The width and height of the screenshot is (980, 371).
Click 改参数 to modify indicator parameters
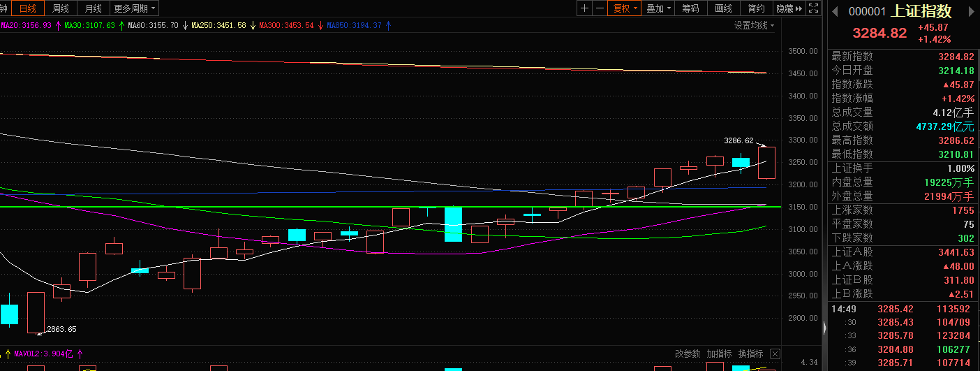tap(688, 354)
